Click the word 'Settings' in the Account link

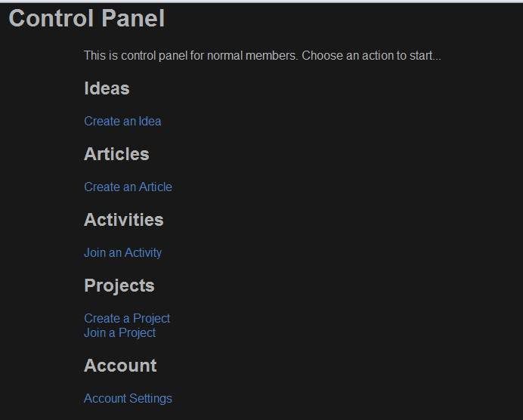coord(150,399)
